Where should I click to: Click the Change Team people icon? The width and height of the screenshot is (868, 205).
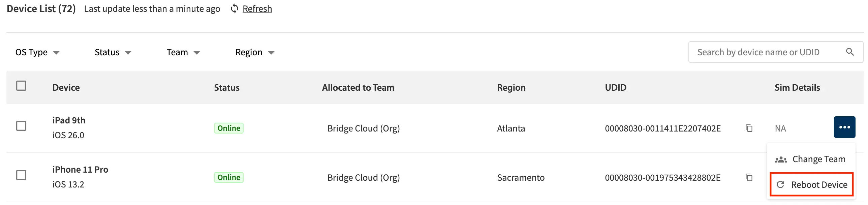781,159
